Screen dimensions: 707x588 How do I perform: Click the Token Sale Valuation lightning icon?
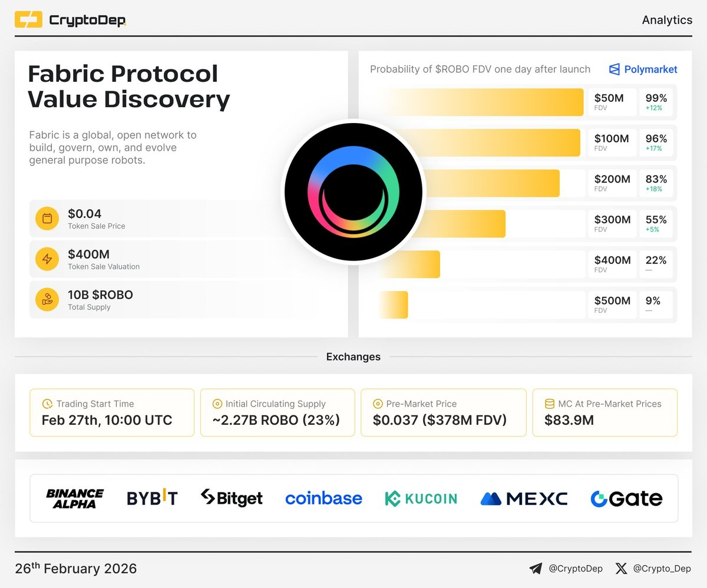point(47,259)
